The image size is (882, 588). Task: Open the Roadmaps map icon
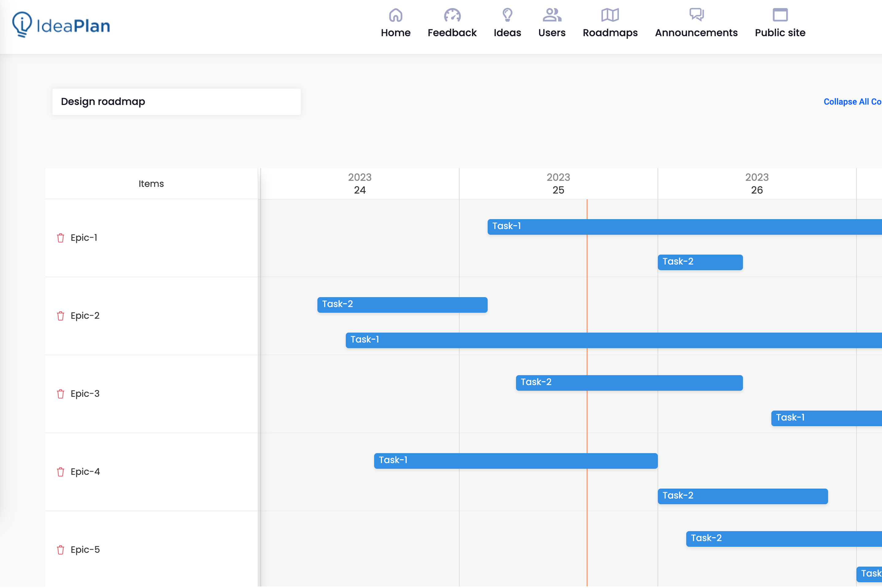coord(610,15)
